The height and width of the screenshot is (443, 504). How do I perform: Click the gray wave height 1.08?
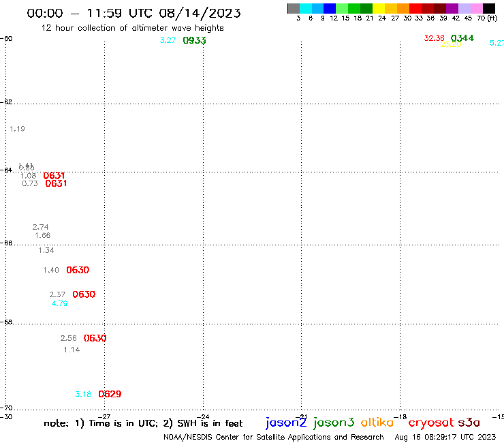click(x=29, y=176)
